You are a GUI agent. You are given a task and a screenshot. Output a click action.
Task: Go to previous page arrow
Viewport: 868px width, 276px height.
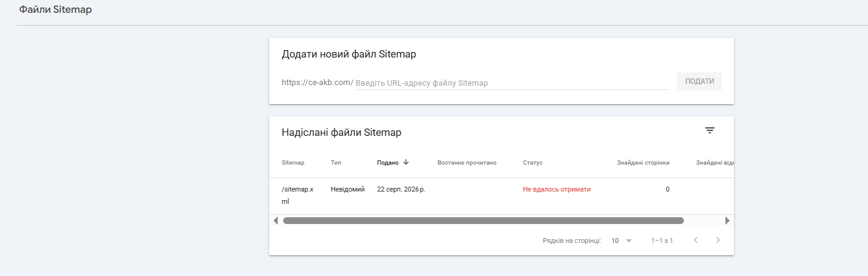[x=696, y=240]
